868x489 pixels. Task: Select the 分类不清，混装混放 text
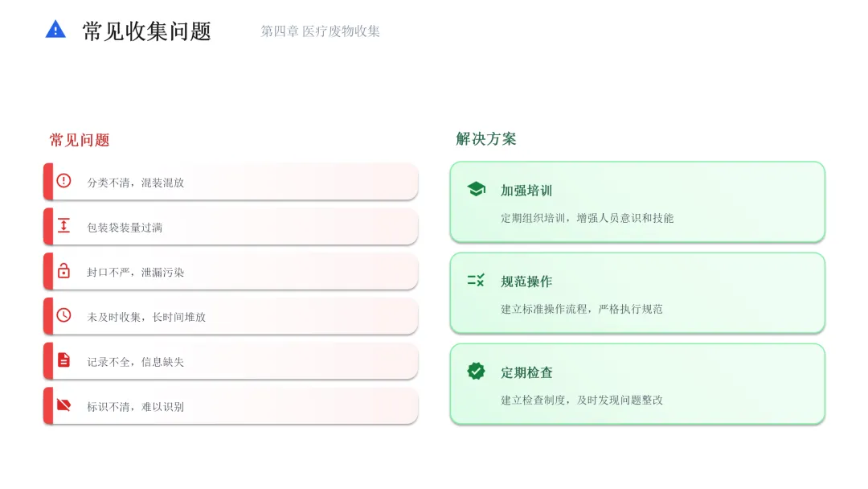[136, 183]
